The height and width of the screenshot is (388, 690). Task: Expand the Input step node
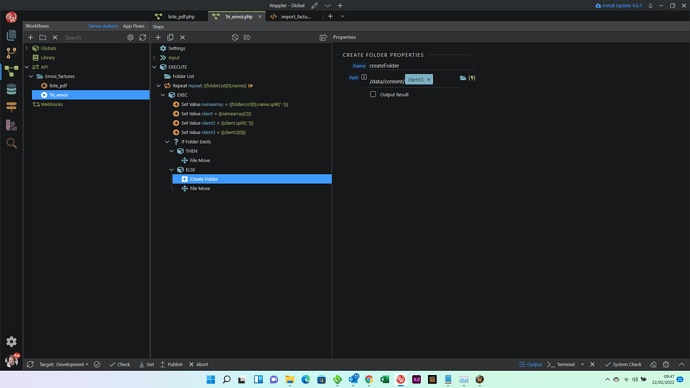coord(154,58)
